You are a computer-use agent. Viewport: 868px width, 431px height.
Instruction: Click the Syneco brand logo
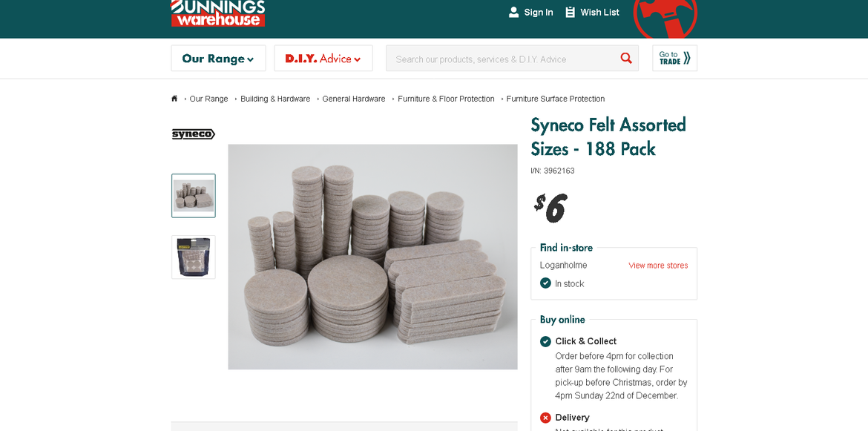[193, 134]
